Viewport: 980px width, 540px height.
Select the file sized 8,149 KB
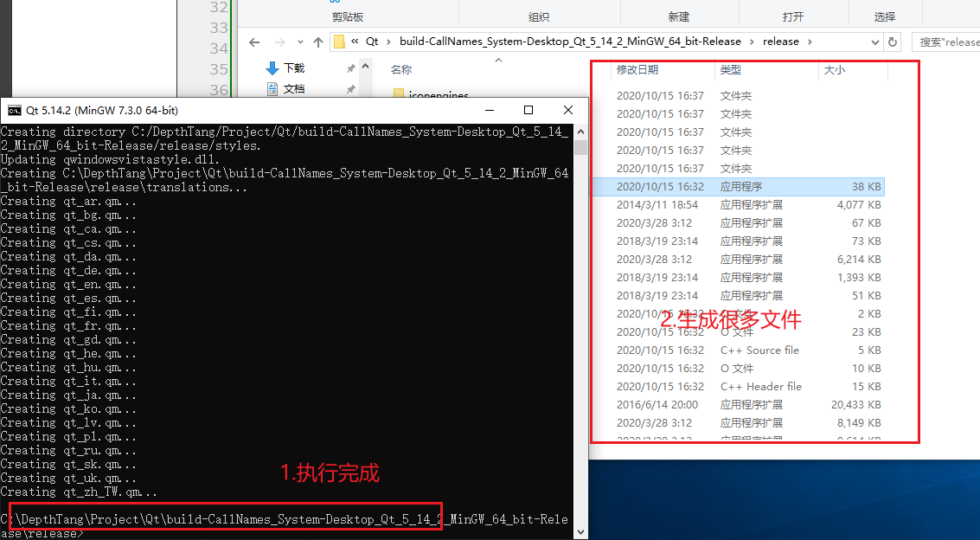[x=738, y=422]
